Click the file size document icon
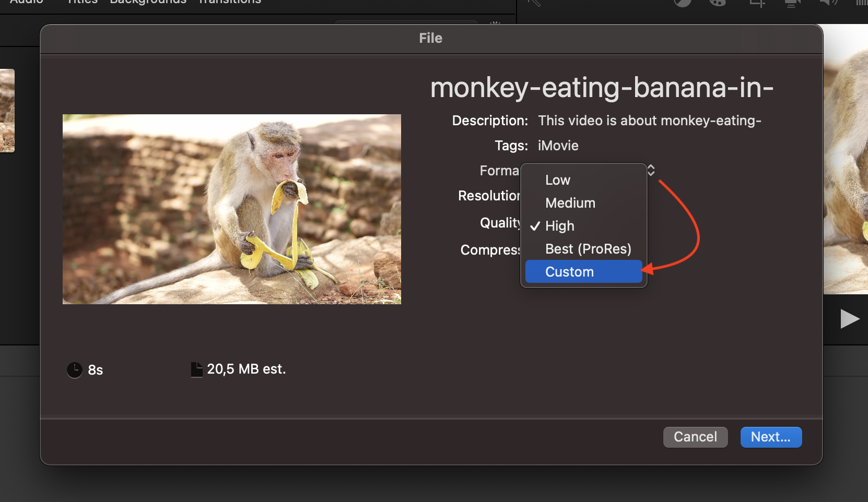This screenshot has height=502, width=868. coord(196,369)
